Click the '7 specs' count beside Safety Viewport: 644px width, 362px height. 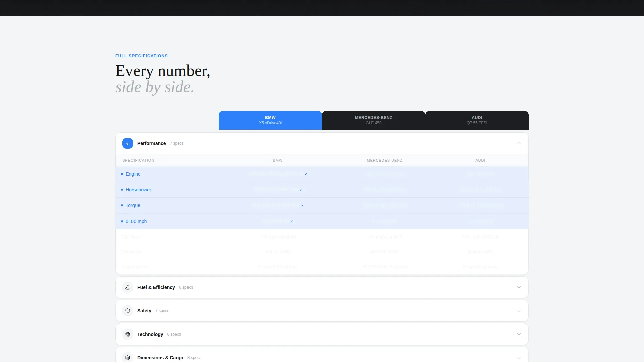[x=162, y=311]
